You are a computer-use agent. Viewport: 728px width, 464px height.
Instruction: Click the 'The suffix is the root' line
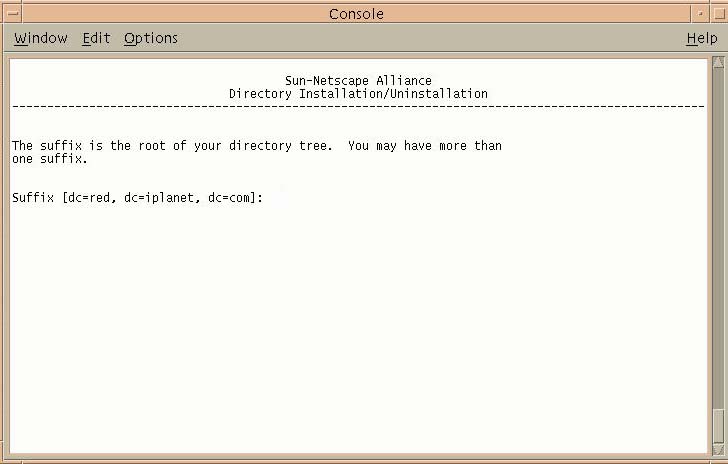coord(257,146)
